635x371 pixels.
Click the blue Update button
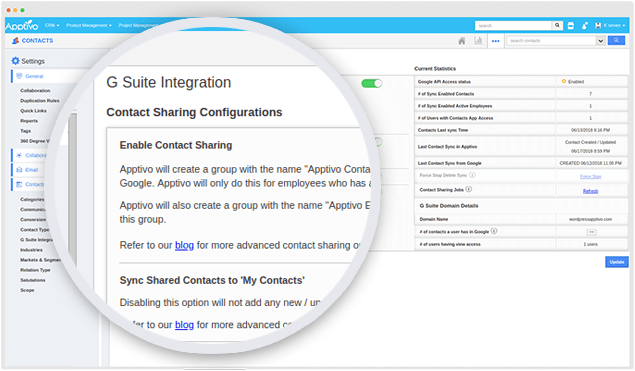coord(617,262)
